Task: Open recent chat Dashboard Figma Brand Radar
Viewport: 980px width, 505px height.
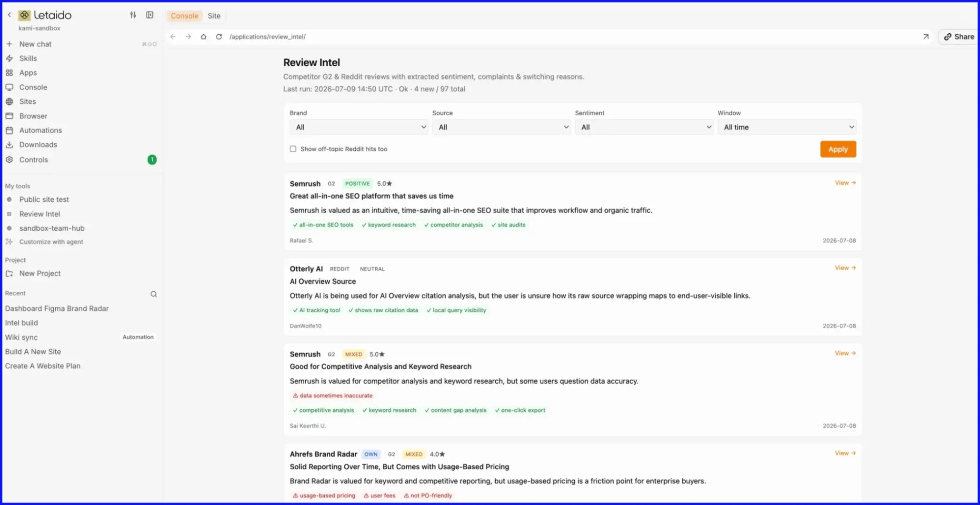Action: 57,308
